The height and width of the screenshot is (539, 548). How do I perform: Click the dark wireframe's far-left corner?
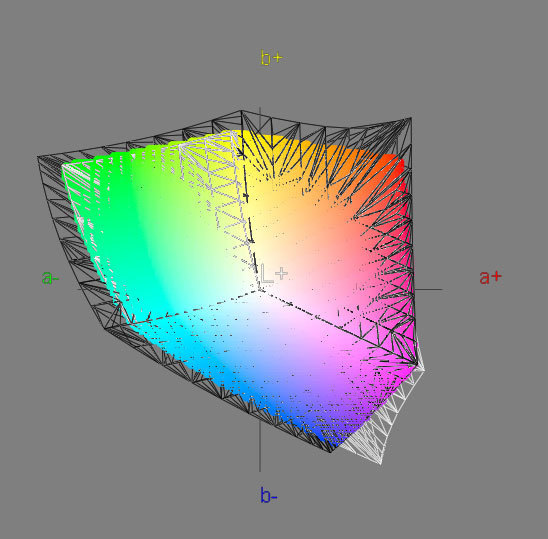pyautogui.click(x=39, y=158)
